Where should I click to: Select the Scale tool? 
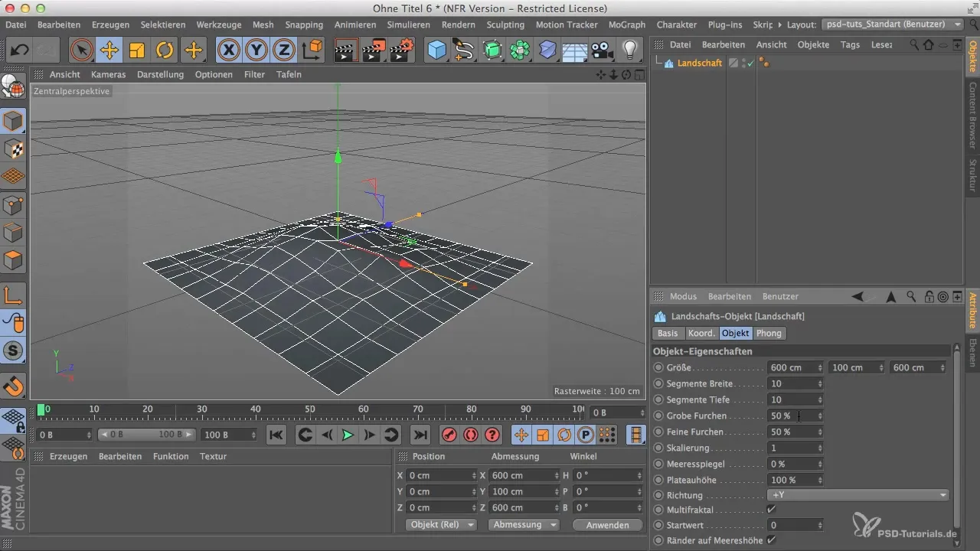137,51
